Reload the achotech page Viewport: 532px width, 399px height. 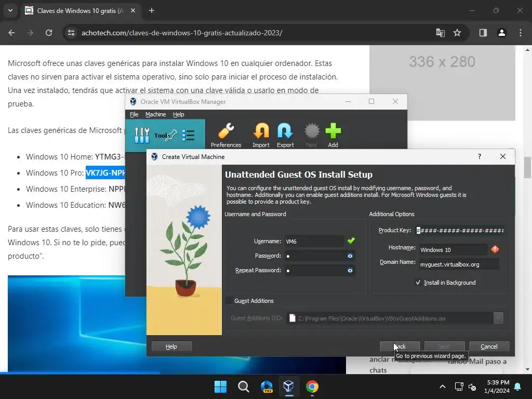pyautogui.click(x=49, y=33)
